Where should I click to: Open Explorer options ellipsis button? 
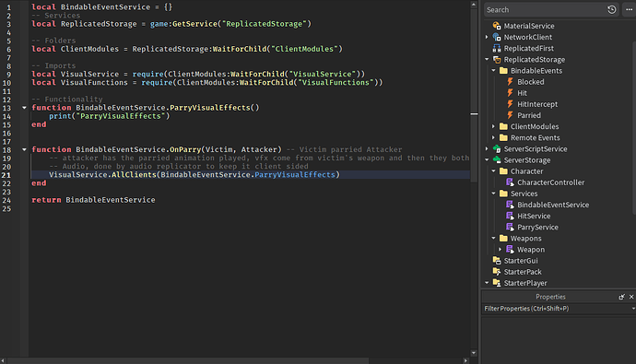point(630,10)
